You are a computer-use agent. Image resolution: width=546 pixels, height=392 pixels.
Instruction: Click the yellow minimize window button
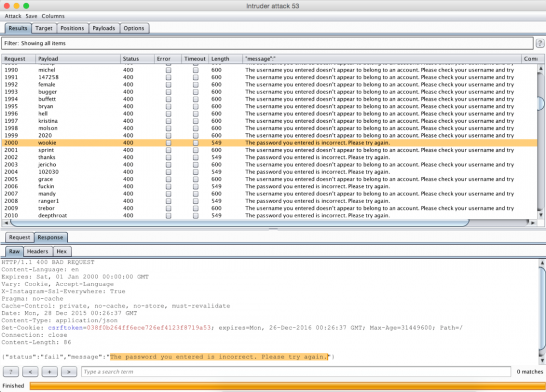pyautogui.click(x=16, y=5)
